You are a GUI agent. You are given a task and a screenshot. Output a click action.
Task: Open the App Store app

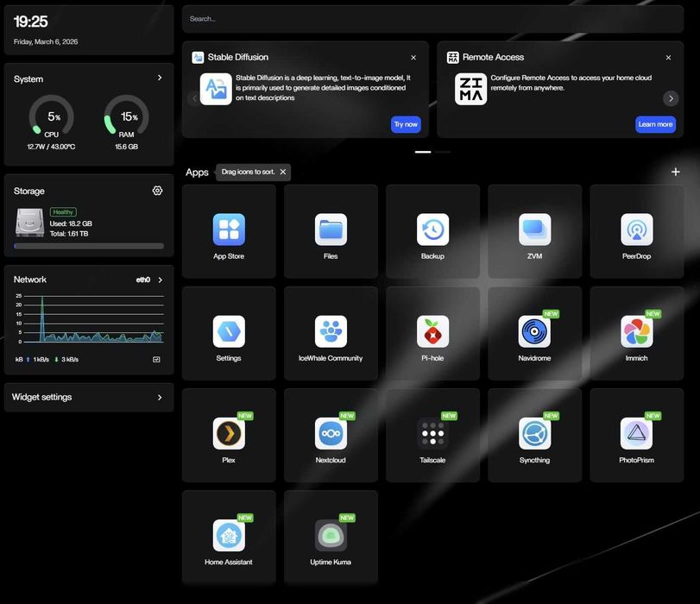coord(229,231)
